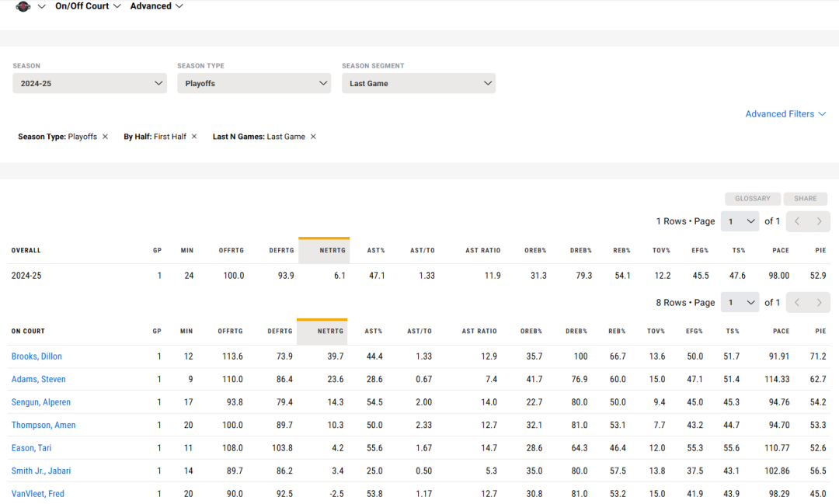
Task: Sort On Court table by OFFRTG
Action: pyautogui.click(x=231, y=332)
